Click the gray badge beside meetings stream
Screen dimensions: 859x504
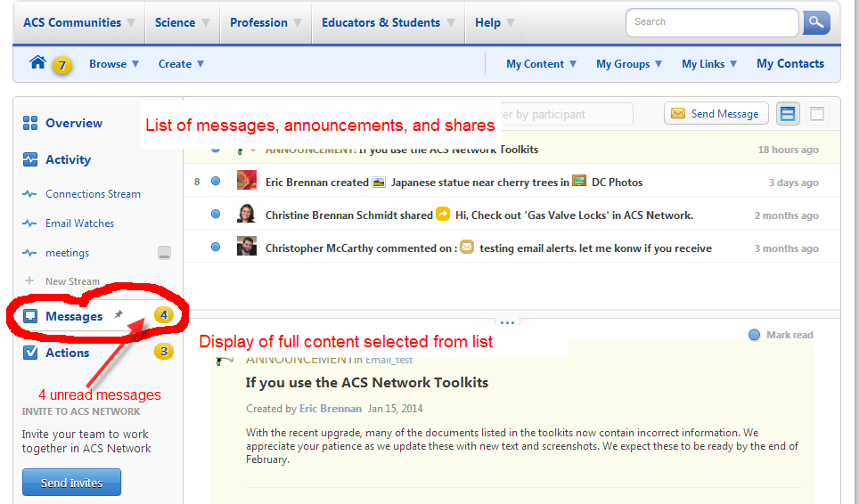coord(164,253)
